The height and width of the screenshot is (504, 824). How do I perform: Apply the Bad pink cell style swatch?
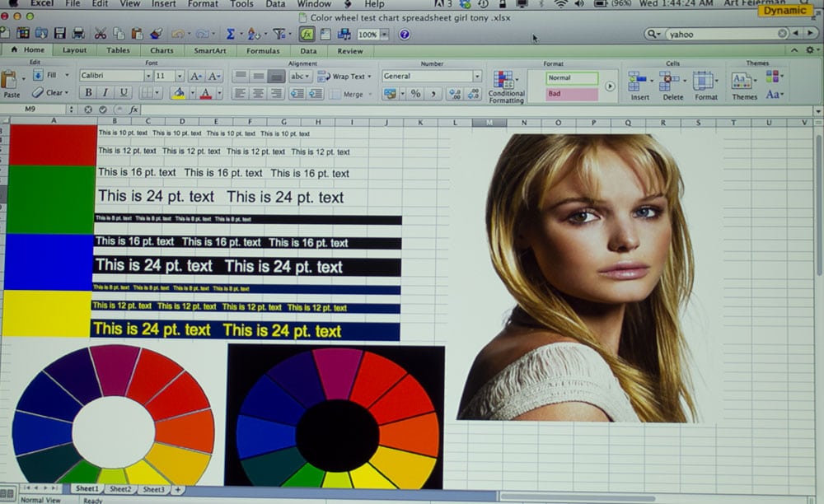pos(572,94)
